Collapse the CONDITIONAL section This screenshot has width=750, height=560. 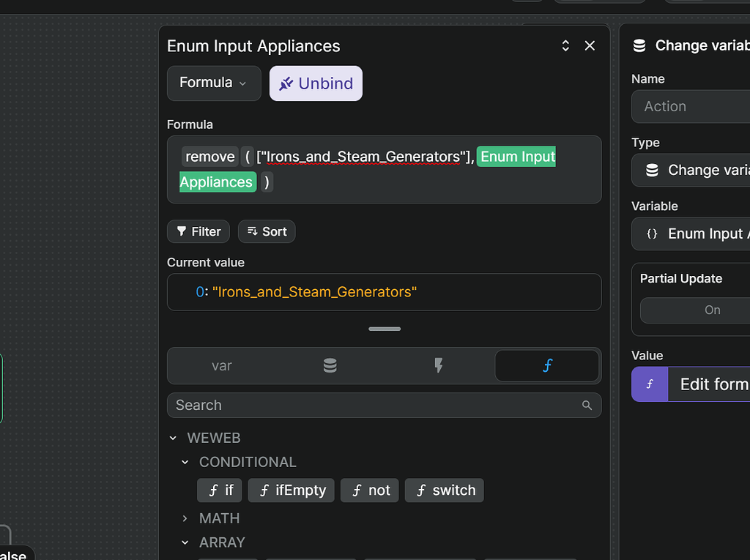click(185, 461)
